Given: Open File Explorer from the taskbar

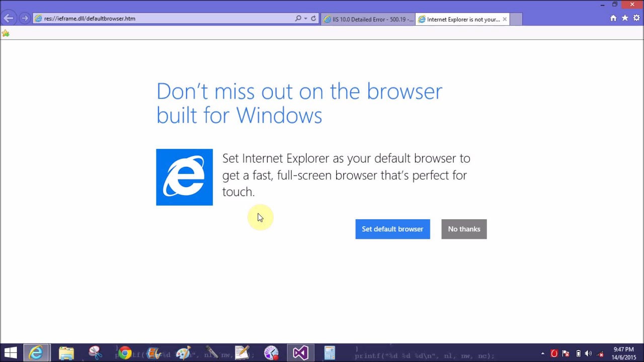Looking at the screenshot, I should coord(66,353).
